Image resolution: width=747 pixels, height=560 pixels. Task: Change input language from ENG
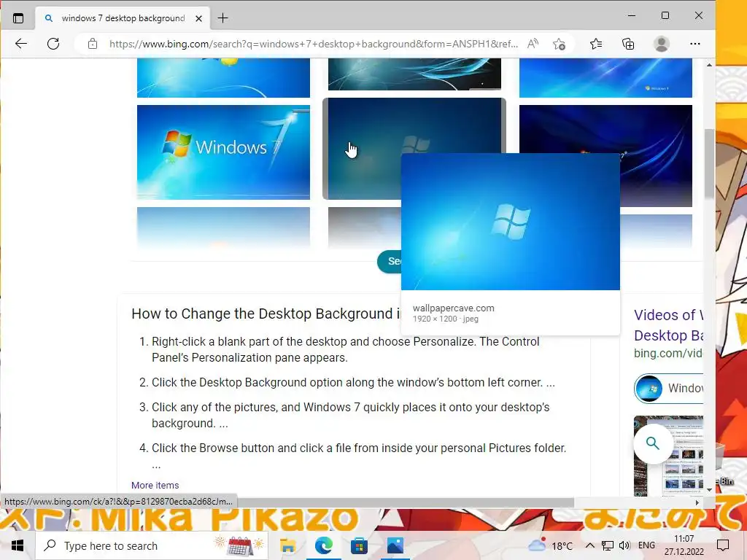pyautogui.click(x=646, y=545)
